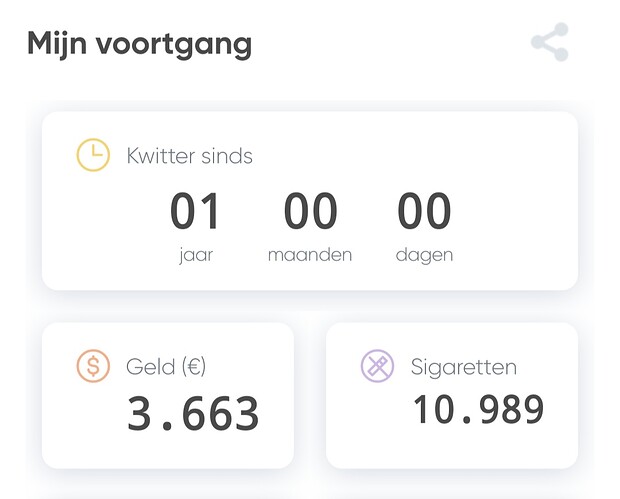Image resolution: width=620 pixels, height=499 pixels.
Task: Click the maanden label
Action: (310, 255)
